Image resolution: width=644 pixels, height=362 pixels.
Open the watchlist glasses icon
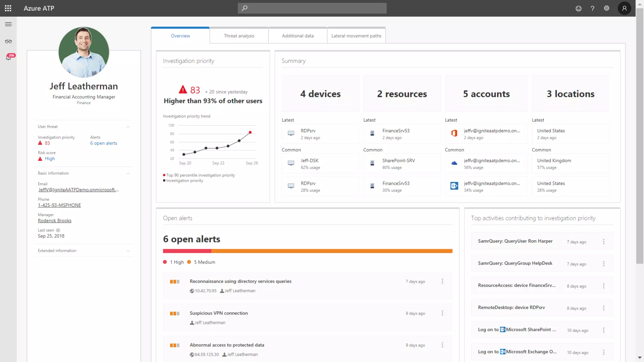[x=8, y=41]
